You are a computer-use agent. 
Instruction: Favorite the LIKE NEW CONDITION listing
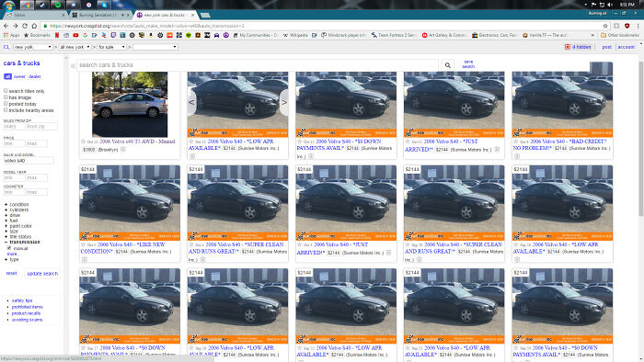pyautogui.click(x=84, y=244)
